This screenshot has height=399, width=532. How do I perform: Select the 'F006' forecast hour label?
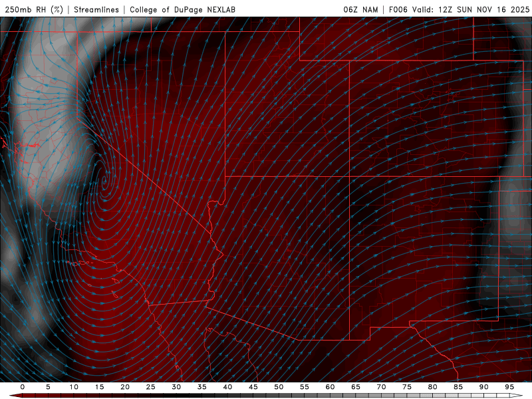coord(398,9)
